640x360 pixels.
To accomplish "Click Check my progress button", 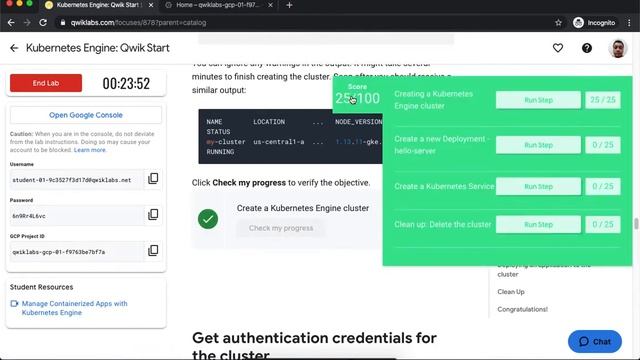I will pos(281,228).
